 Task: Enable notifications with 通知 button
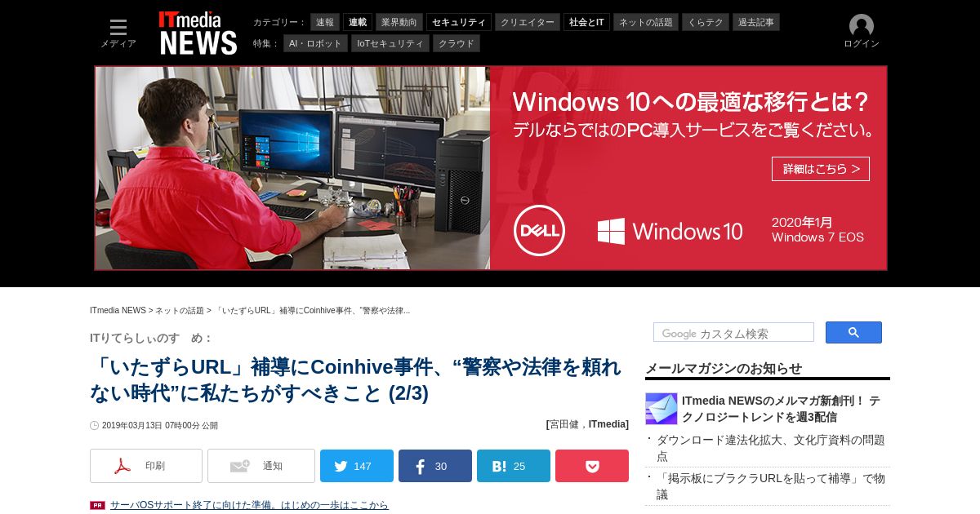(x=261, y=466)
